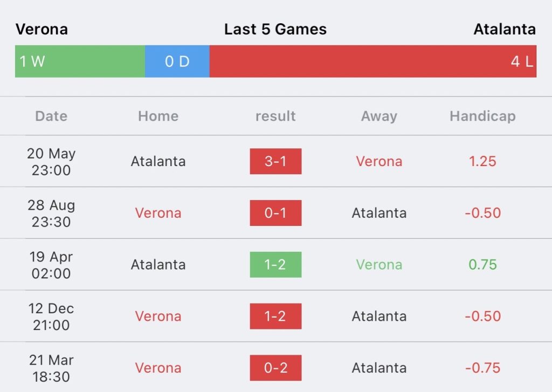Click the red 4 L losses bar
The height and width of the screenshot is (392, 552).
click(373, 61)
